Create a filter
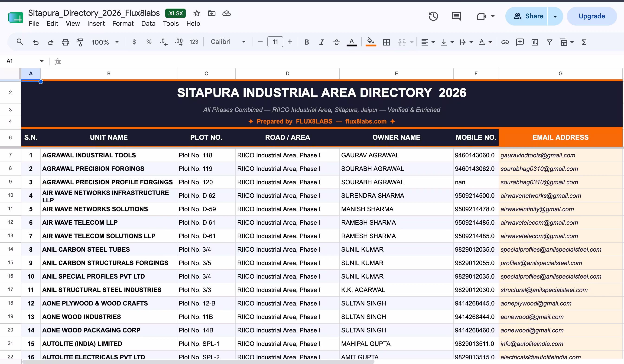 point(549,42)
